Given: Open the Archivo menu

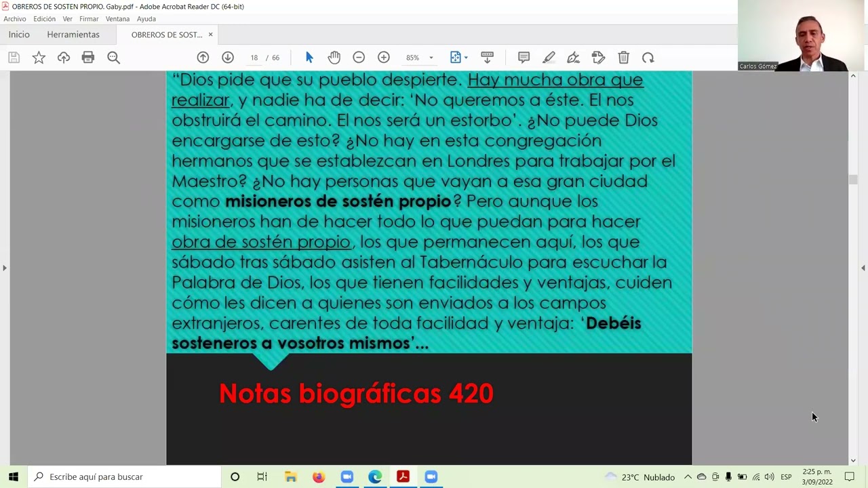Looking at the screenshot, I should [15, 19].
